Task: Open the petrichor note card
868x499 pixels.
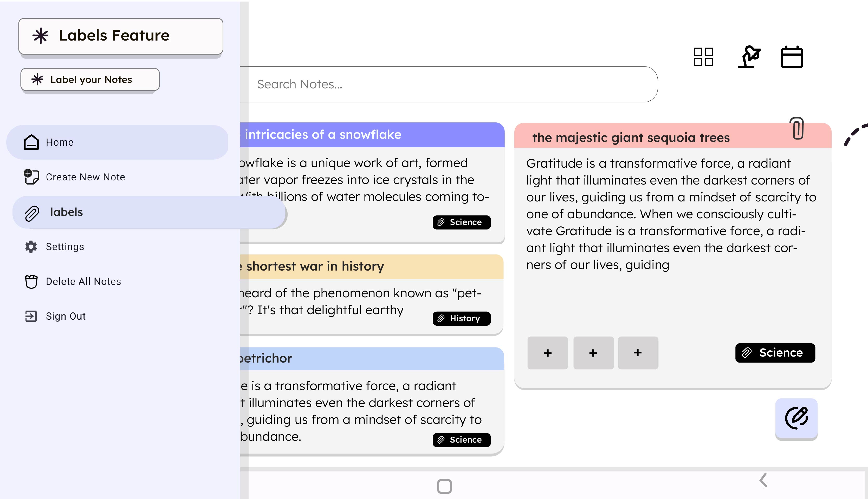Action: (x=372, y=401)
